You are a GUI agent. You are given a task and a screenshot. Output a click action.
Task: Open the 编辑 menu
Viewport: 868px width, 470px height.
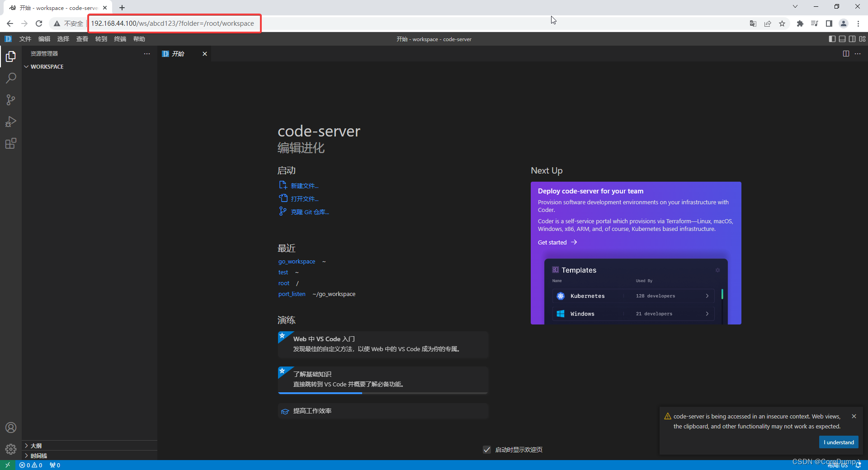(44, 39)
